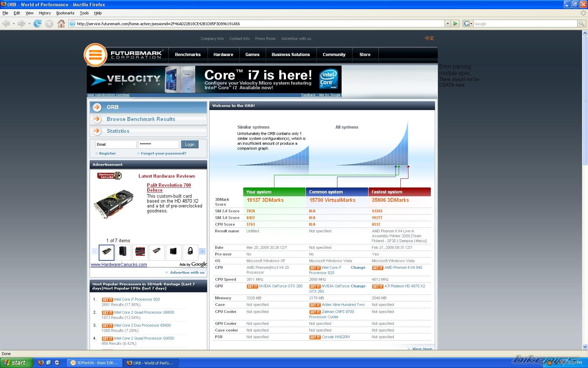Click the Back arrow navigation button
This screenshot has width=588, height=368.
[x=6, y=23]
